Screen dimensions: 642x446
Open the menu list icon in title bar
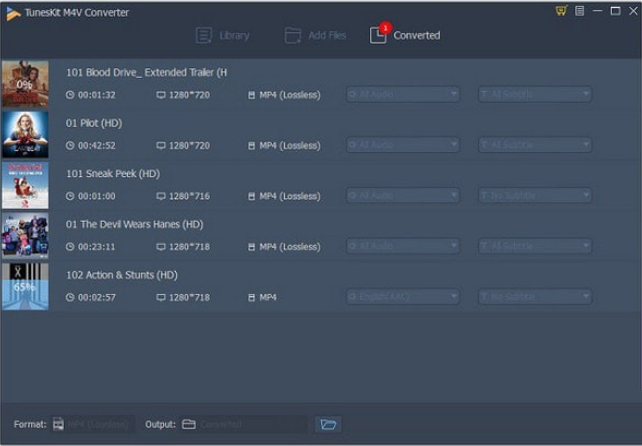579,11
